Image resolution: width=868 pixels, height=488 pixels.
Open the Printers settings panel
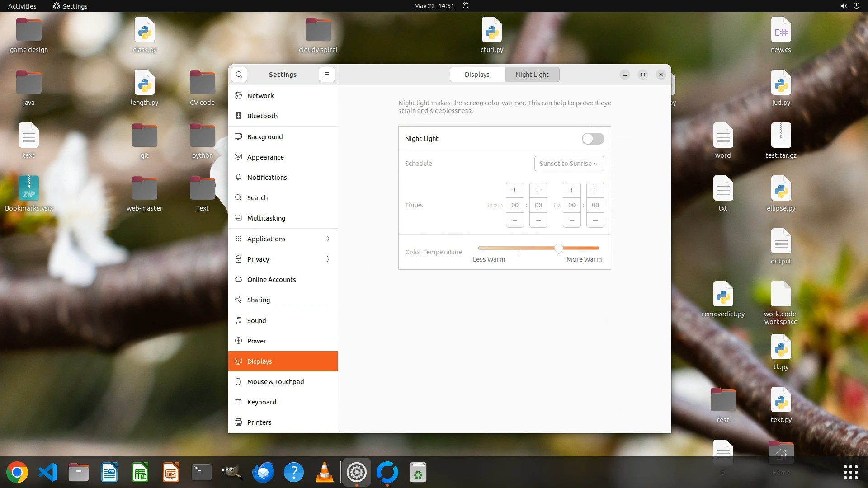[x=259, y=422]
